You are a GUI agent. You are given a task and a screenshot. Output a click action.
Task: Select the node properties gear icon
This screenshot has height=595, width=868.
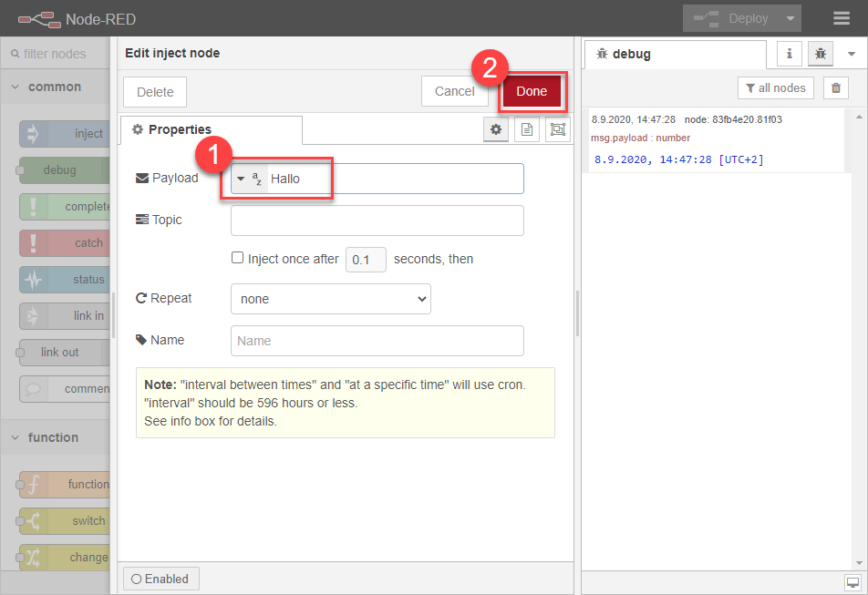tap(496, 130)
